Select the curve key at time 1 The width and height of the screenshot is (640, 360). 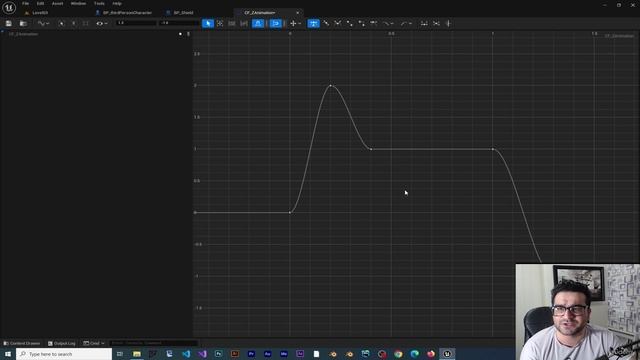pos(493,149)
